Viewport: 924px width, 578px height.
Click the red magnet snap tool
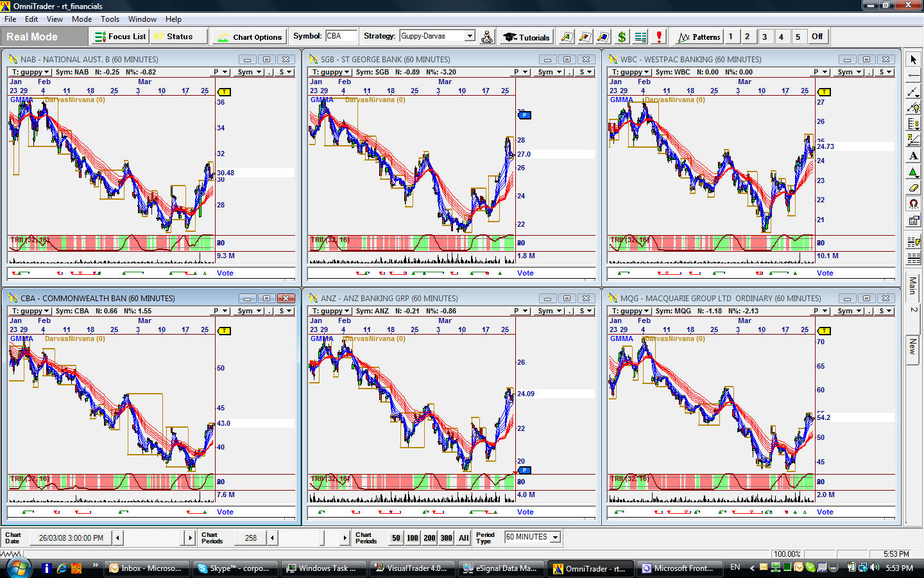point(913,204)
